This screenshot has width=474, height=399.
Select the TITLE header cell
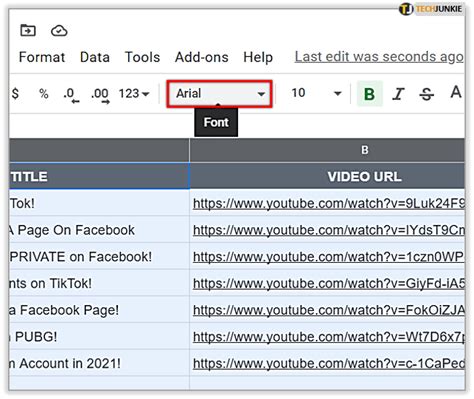pos(99,176)
